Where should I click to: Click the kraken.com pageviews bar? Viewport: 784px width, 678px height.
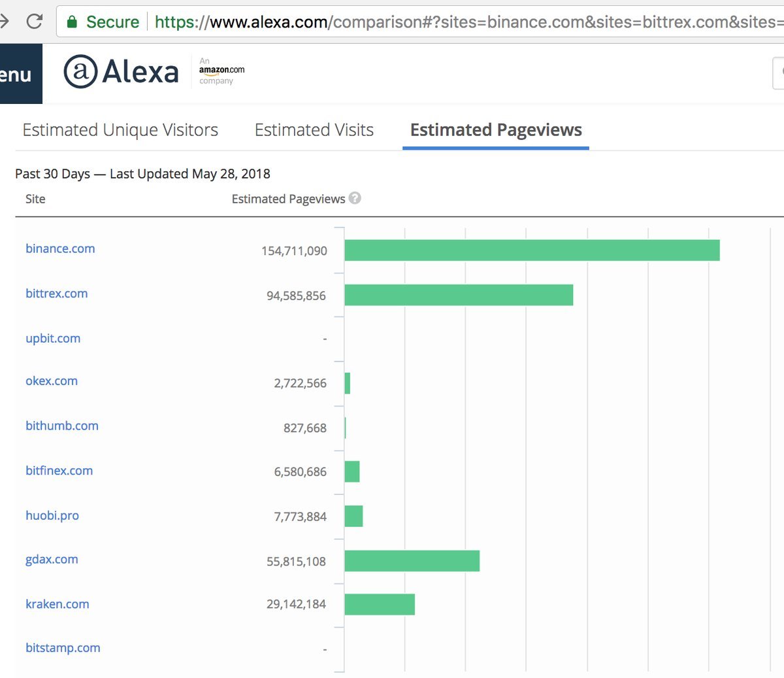[x=380, y=604]
